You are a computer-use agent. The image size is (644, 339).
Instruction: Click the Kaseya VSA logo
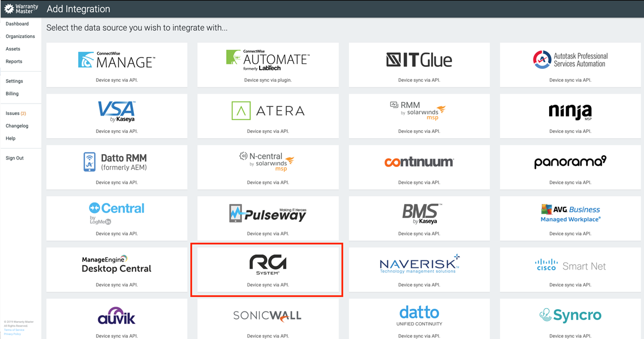point(117,111)
